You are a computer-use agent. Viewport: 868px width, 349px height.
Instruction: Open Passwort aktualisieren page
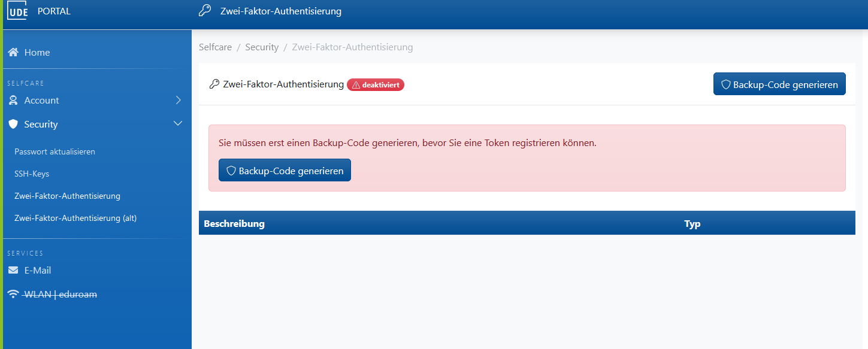(55, 152)
